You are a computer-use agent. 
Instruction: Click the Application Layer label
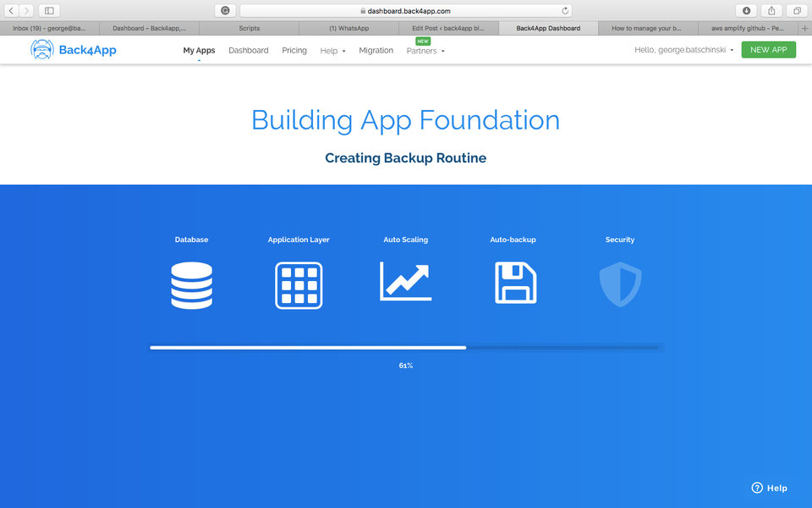(299, 240)
